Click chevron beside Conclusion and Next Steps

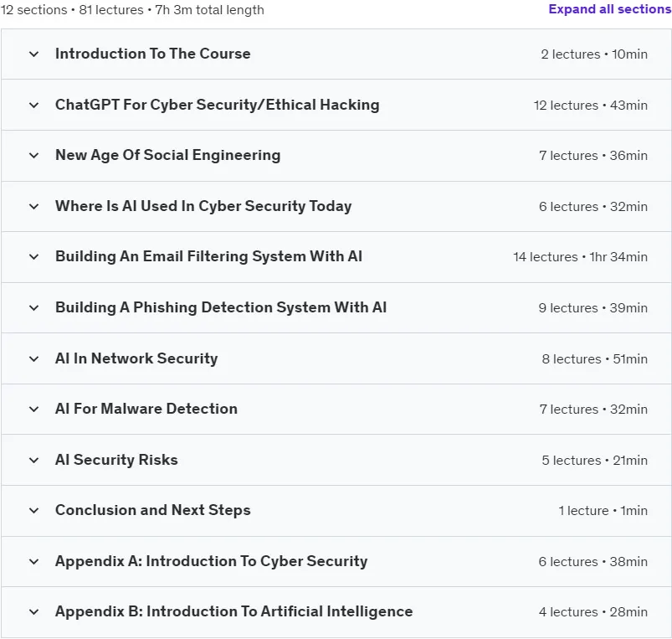click(x=33, y=510)
